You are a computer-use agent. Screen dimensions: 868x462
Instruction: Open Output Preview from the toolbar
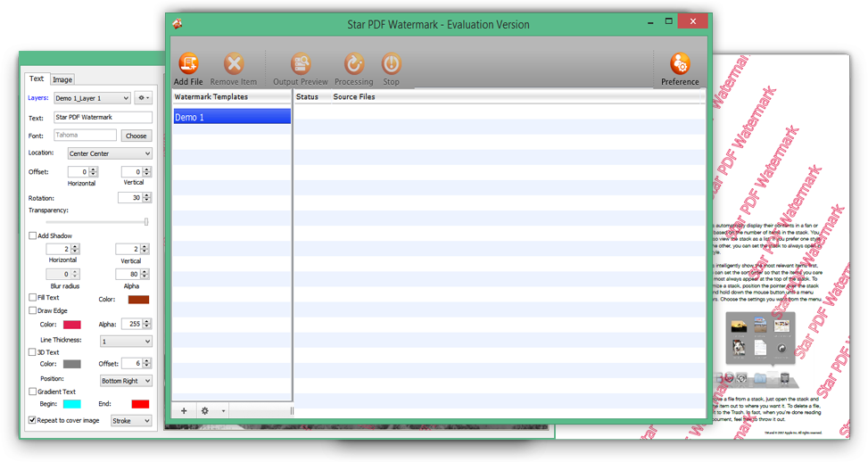click(x=300, y=64)
